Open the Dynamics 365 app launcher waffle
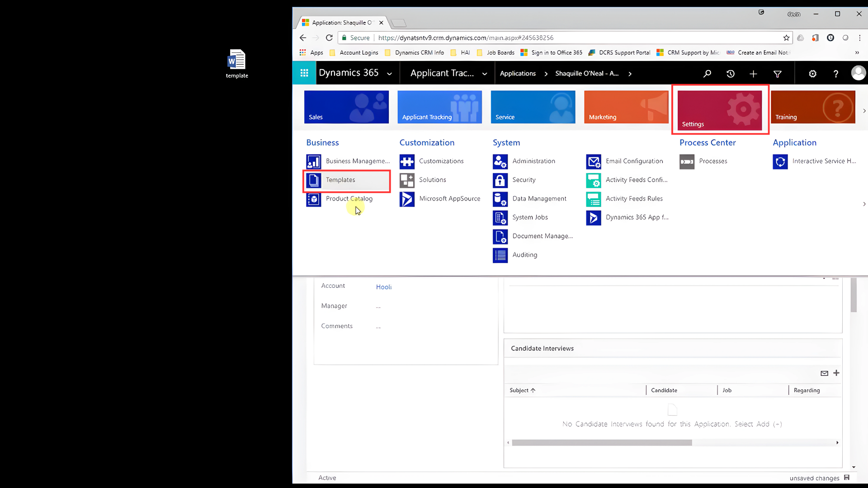 [x=304, y=73]
